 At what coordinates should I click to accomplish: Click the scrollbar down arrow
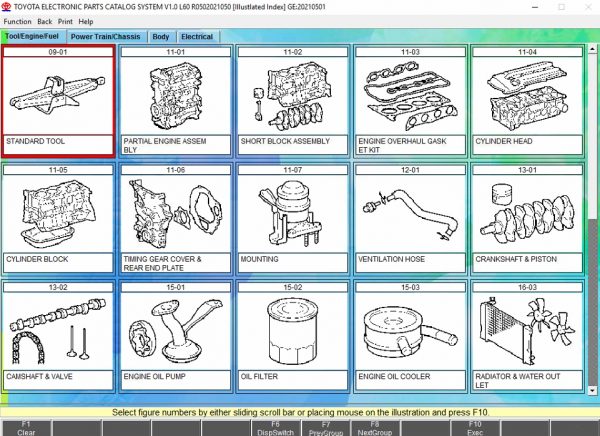click(x=592, y=390)
